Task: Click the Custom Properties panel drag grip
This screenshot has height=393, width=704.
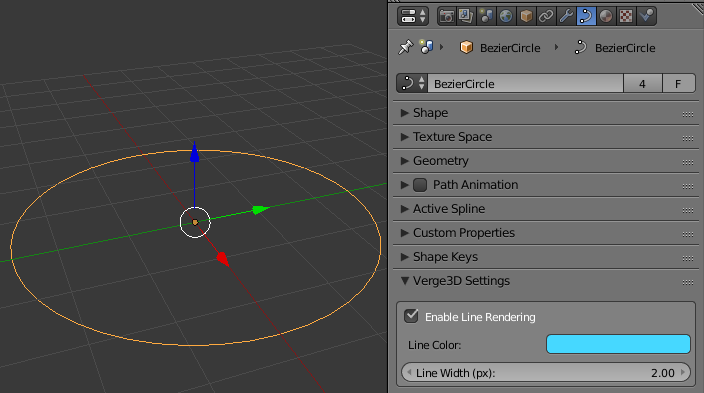Action: (x=688, y=234)
